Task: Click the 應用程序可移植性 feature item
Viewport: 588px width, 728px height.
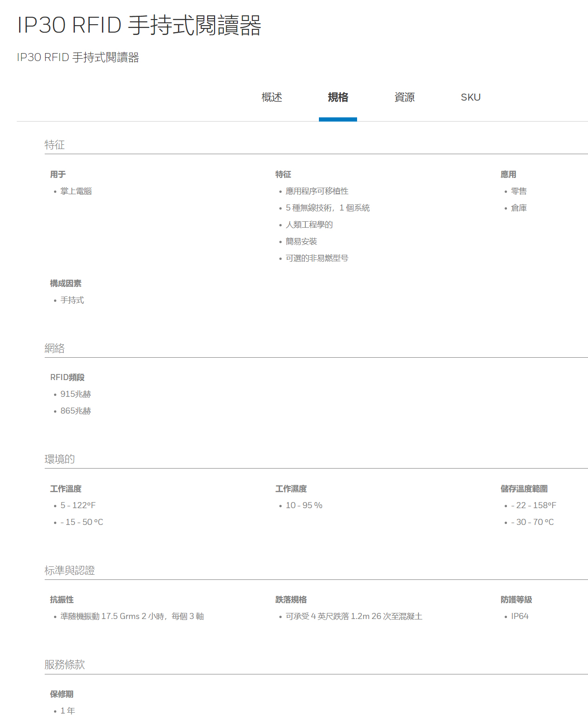Action: (317, 191)
